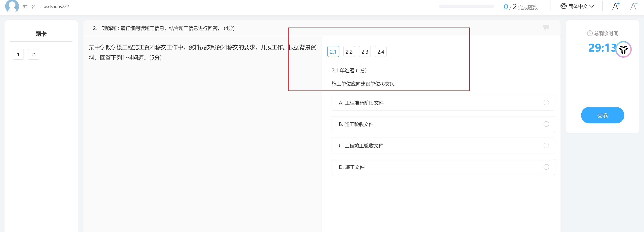Click the 2.1 单选题 (1分) label

(x=349, y=70)
